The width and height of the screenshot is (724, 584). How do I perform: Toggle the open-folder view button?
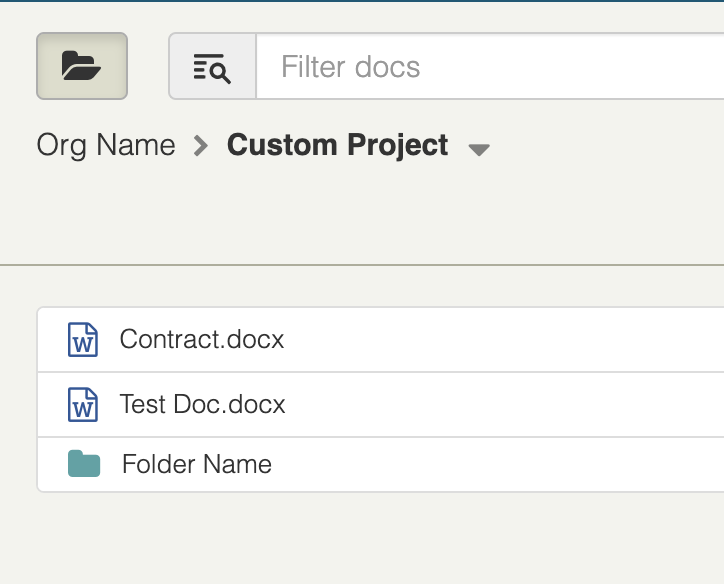pyautogui.click(x=82, y=66)
